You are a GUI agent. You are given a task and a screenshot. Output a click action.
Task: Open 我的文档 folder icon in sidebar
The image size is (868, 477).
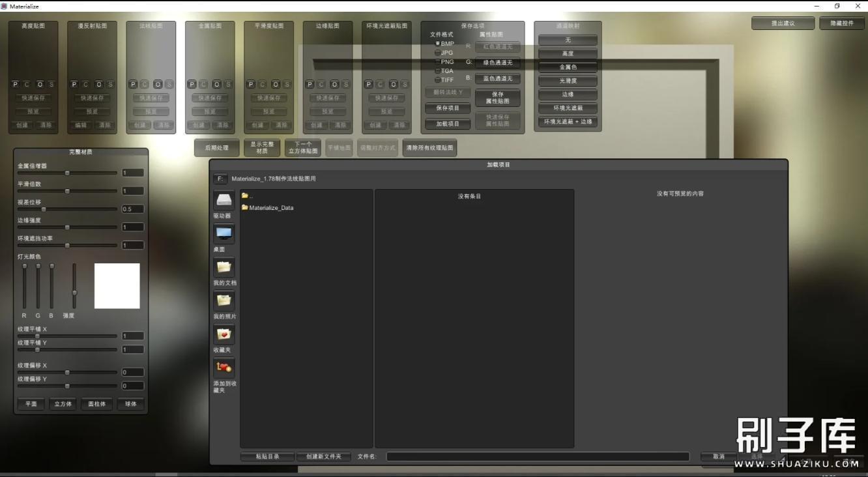click(x=224, y=267)
